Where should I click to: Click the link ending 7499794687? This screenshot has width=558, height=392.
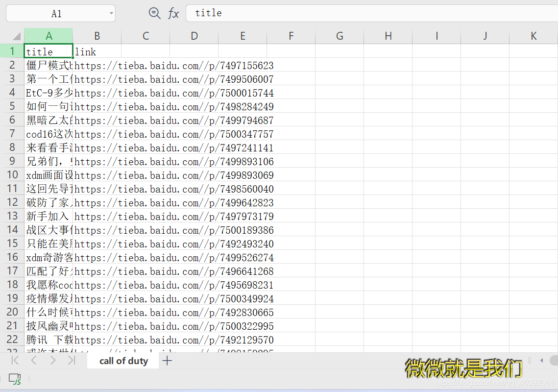(x=174, y=121)
